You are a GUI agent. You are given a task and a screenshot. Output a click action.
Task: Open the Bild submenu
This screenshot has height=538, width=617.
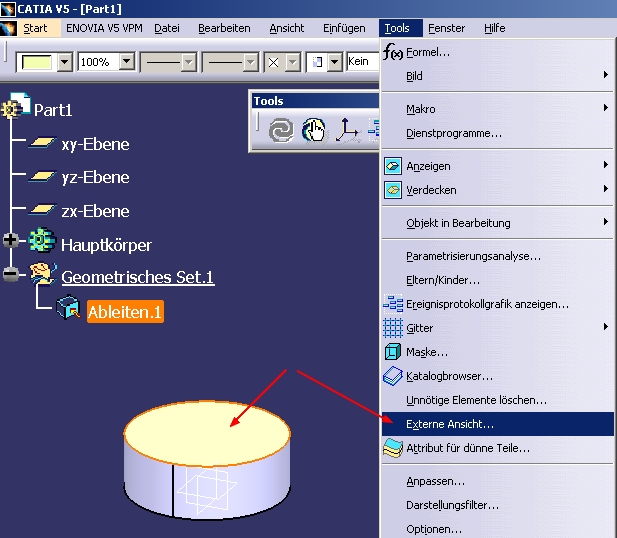pyautogui.click(x=497, y=76)
